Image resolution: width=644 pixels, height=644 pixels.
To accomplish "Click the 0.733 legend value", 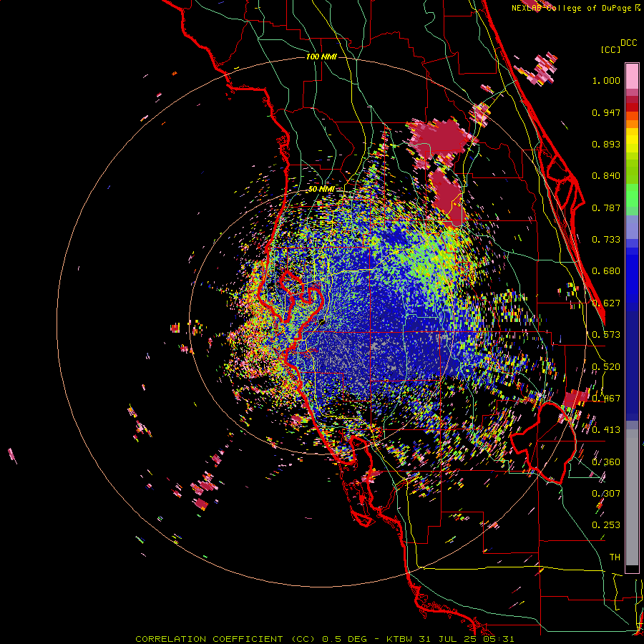I will coord(606,240).
